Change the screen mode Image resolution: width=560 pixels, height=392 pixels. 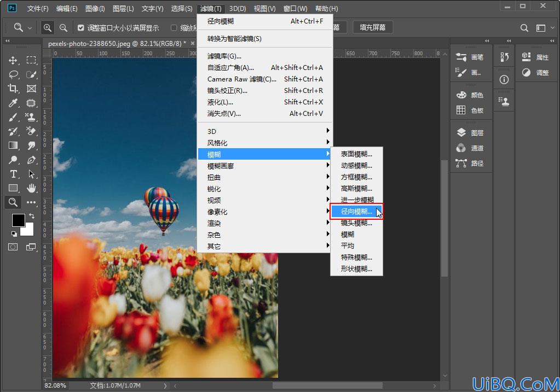tap(31, 247)
